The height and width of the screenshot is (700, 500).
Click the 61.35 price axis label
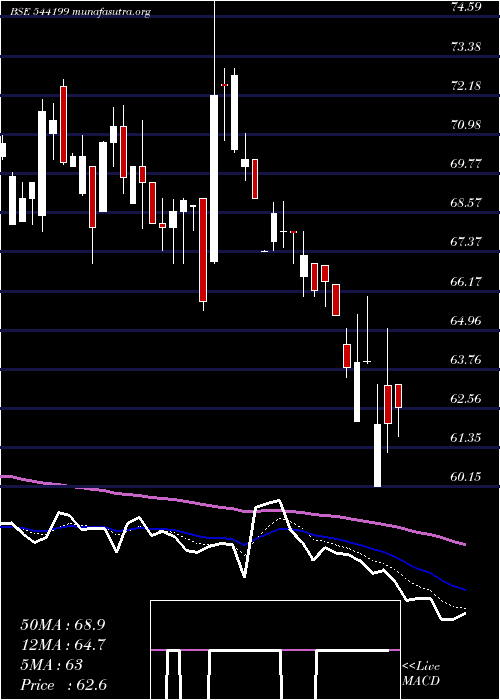click(467, 438)
